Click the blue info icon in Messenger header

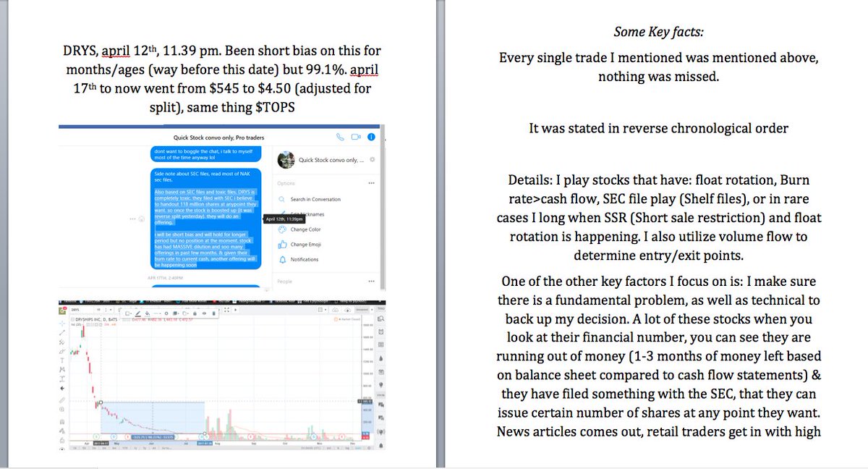click(372, 136)
